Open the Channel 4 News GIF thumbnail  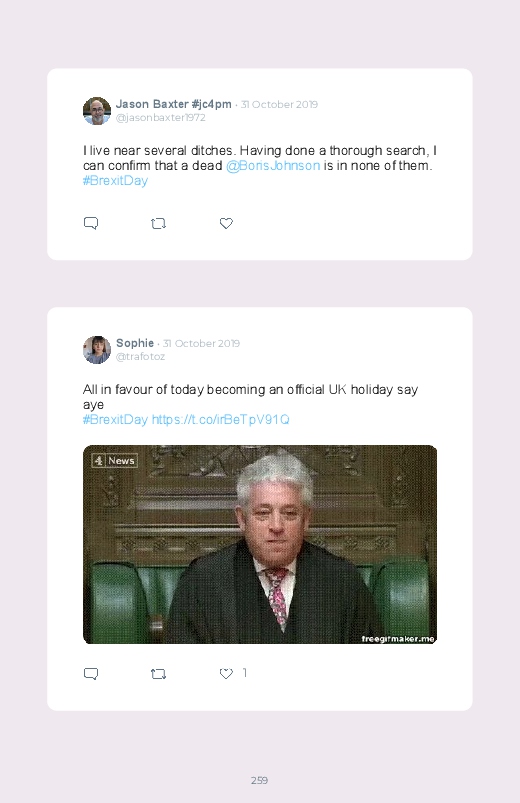(260, 544)
